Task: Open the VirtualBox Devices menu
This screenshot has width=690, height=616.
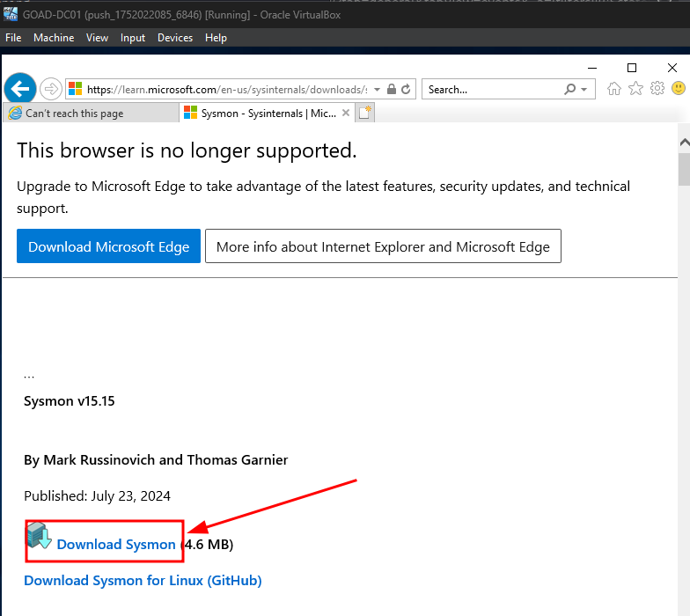Action: point(175,38)
